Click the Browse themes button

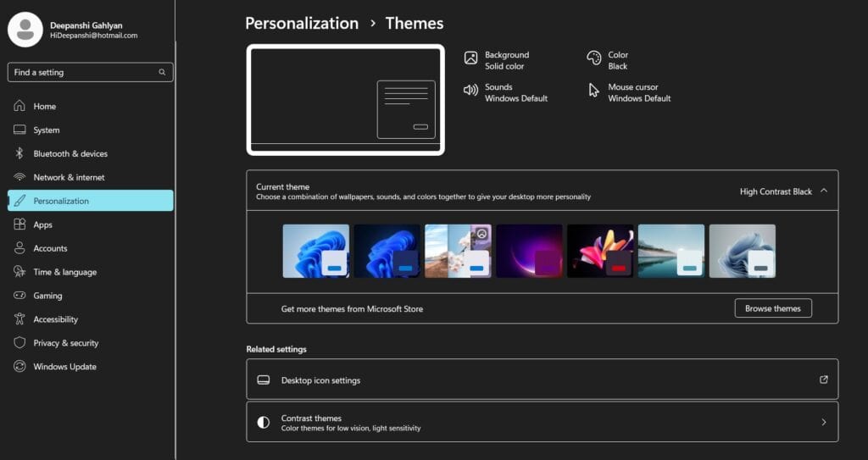(x=773, y=308)
